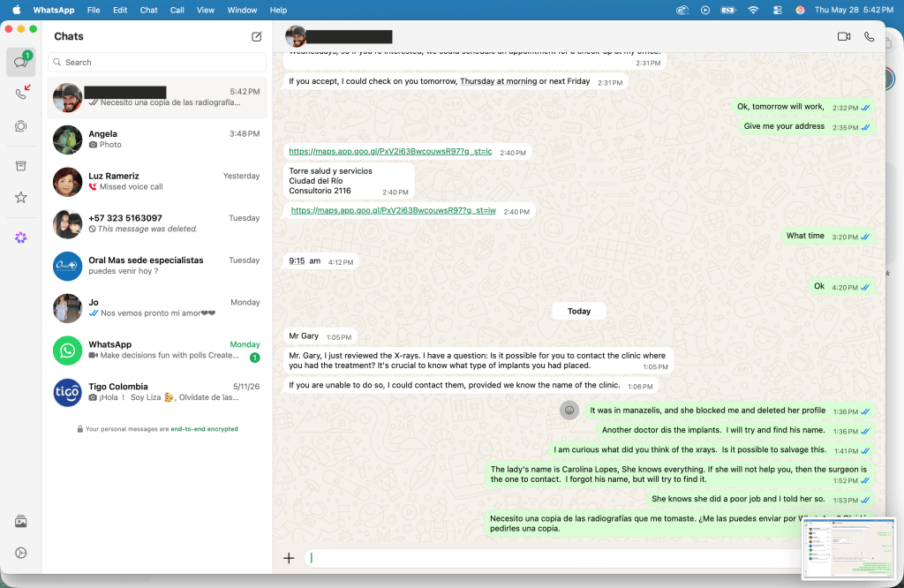Screen dimensions: 904x588
Task: Open the Calls section in sidebar
Action: (x=21, y=92)
